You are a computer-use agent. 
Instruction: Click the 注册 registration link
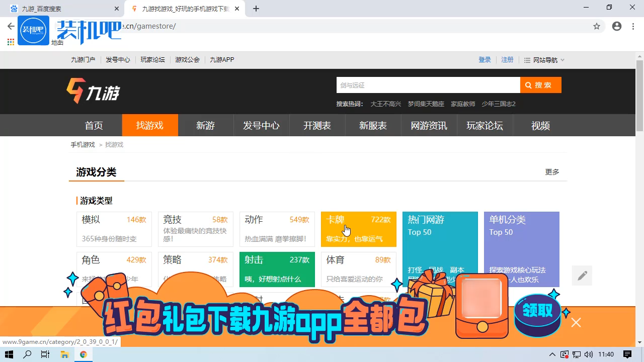pyautogui.click(x=507, y=59)
